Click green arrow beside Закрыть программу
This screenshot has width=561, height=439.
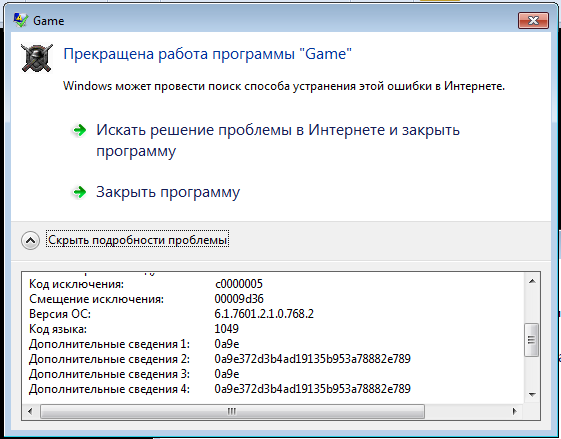pyautogui.click(x=79, y=192)
